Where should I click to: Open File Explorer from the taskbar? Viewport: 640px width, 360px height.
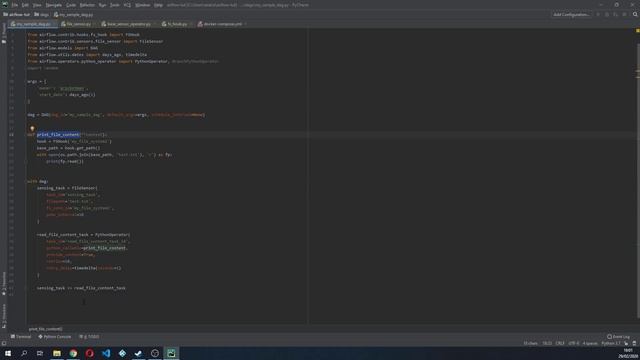tap(57, 353)
